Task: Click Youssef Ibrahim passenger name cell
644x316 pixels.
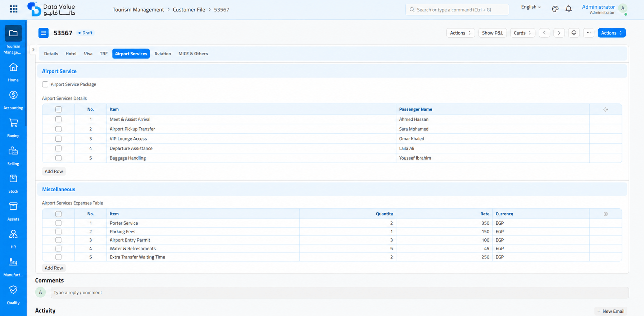Action: [x=493, y=158]
